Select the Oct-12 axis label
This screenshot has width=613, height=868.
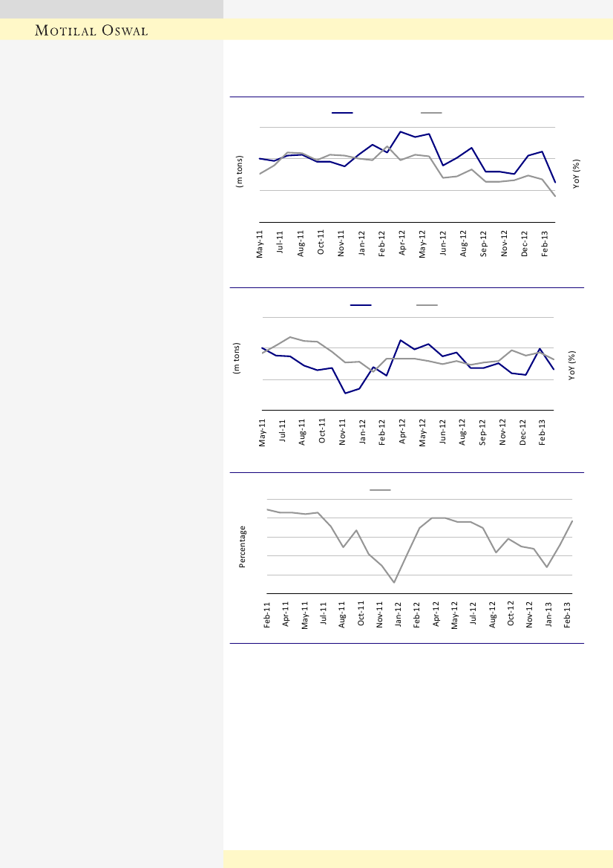point(511,616)
